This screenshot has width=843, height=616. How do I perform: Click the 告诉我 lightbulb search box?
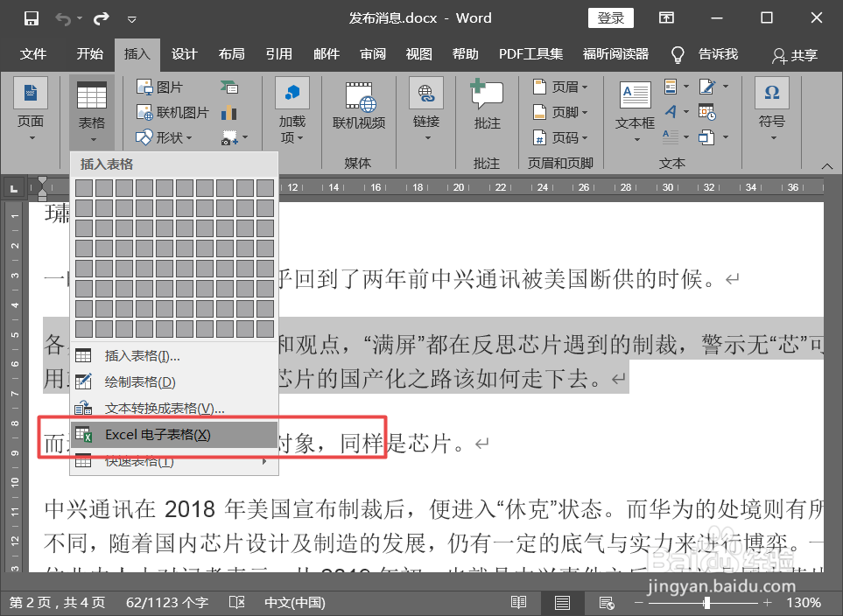tap(706, 54)
